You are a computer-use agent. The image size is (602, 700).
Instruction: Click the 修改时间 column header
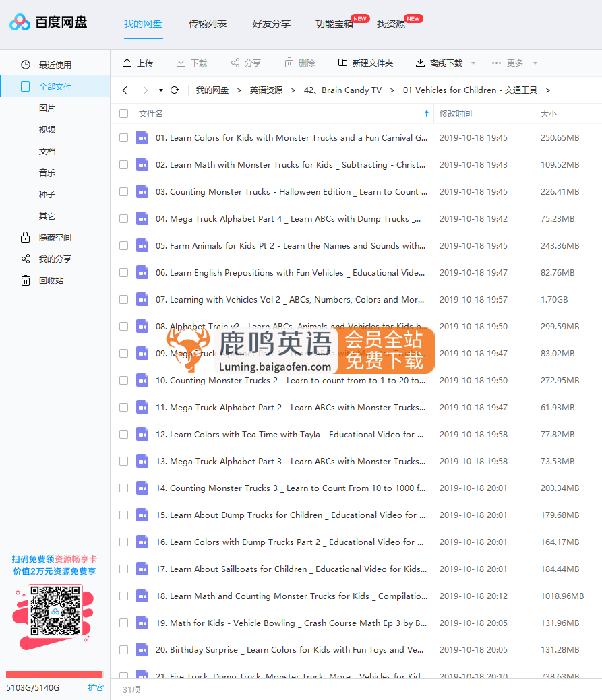tap(456, 113)
